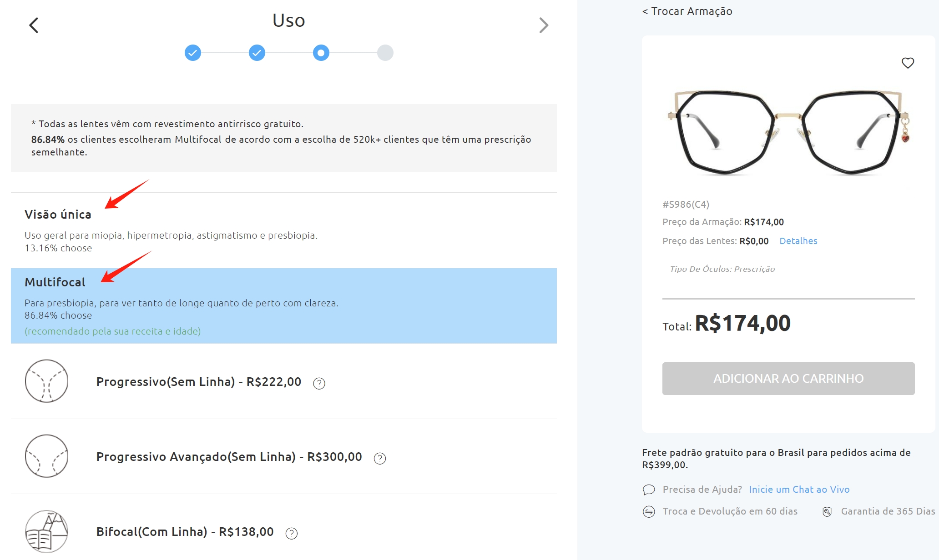Collapse the Multifocal usage section
The height and width of the screenshot is (560, 939).
point(284,305)
